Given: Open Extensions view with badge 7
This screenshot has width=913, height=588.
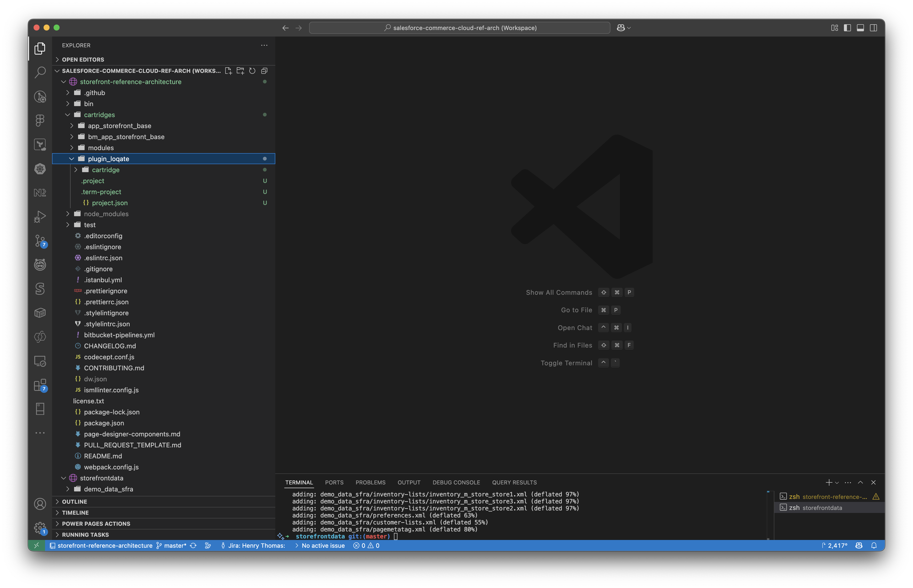Looking at the screenshot, I should point(40,385).
